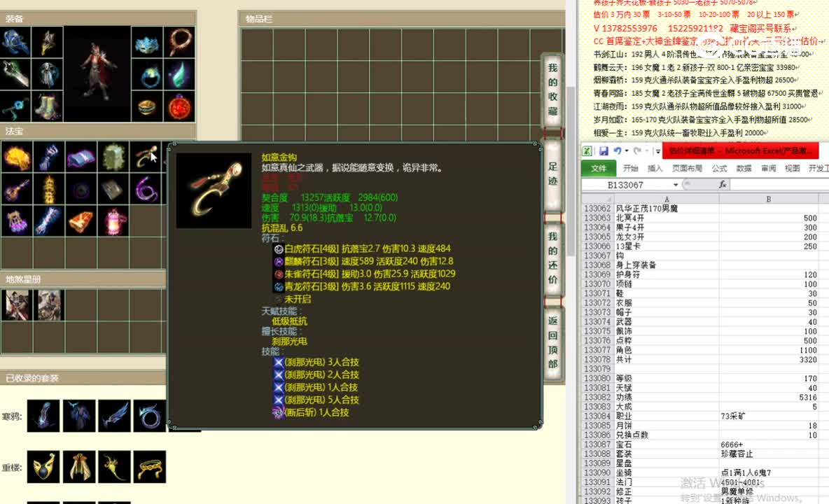Select first 重楼 set mask icon
The image size is (829, 504).
[x=43, y=466]
